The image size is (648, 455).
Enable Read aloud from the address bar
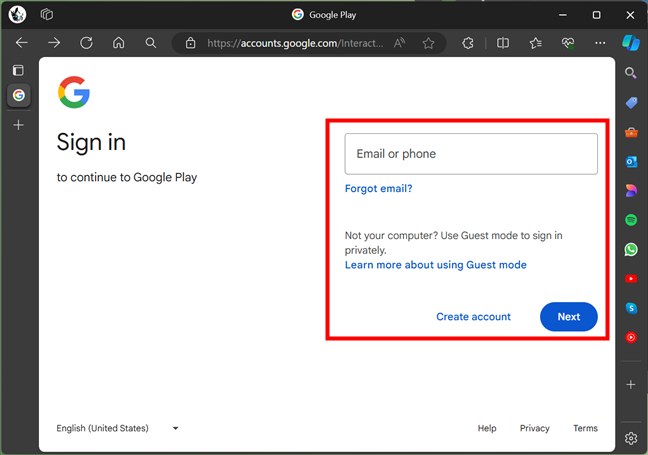[399, 43]
